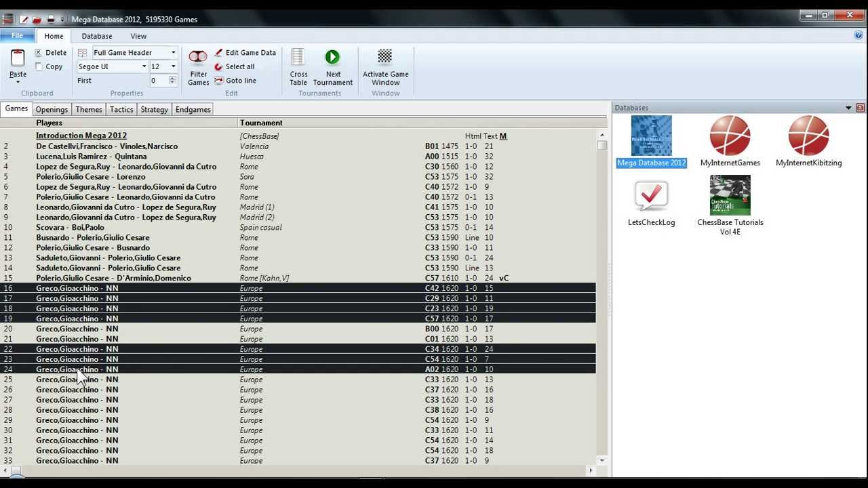Click Copy in the Clipboard group
The width and height of the screenshot is (868, 488).
tap(49, 66)
